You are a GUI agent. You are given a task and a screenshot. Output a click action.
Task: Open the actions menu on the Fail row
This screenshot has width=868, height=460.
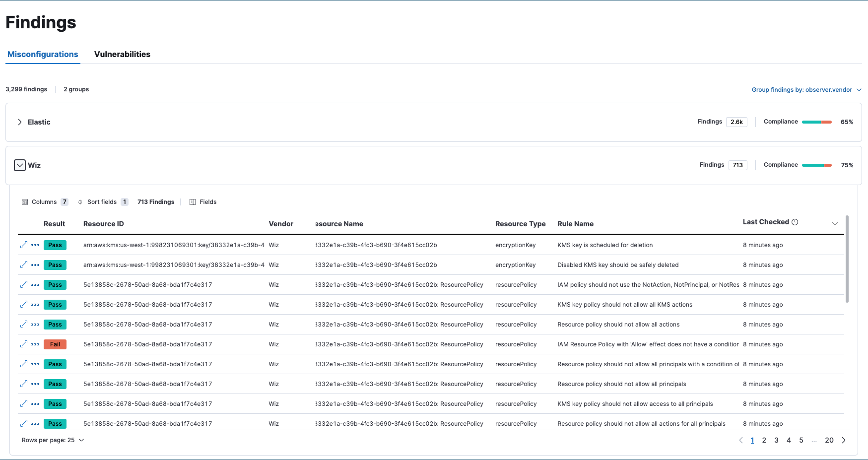34,344
